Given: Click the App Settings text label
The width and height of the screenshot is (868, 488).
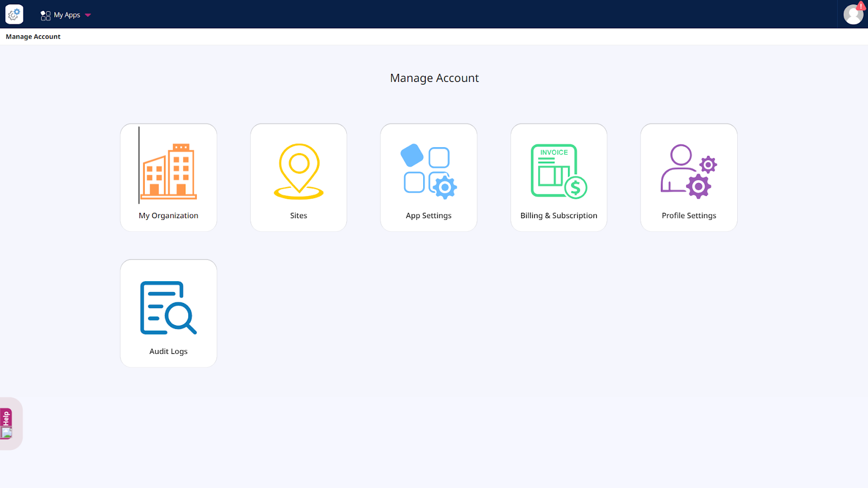Looking at the screenshot, I should point(429,216).
